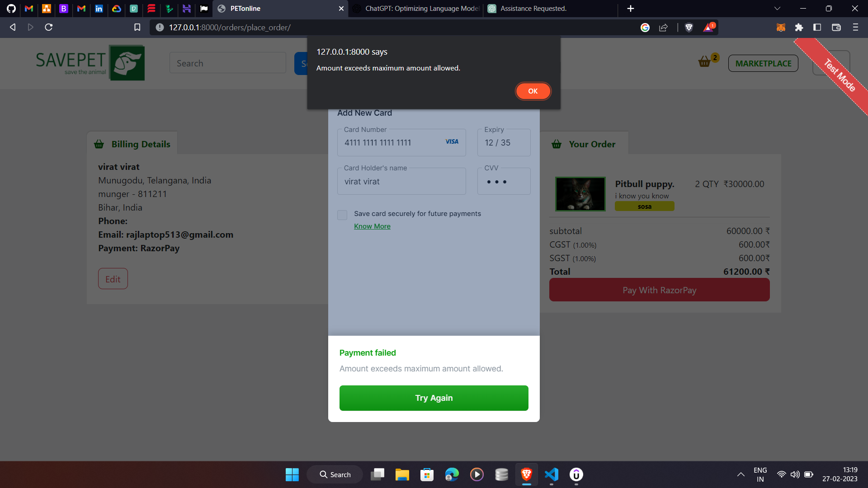The image size is (868, 488).
Task: Open the browser hamburger menu
Action: [855, 28]
